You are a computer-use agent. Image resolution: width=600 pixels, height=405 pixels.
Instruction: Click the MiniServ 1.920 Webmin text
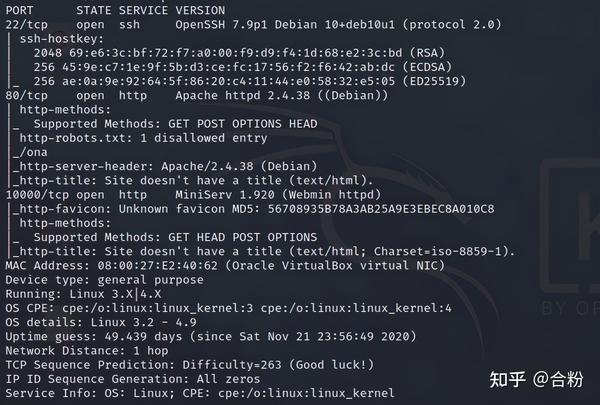[278, 194]
